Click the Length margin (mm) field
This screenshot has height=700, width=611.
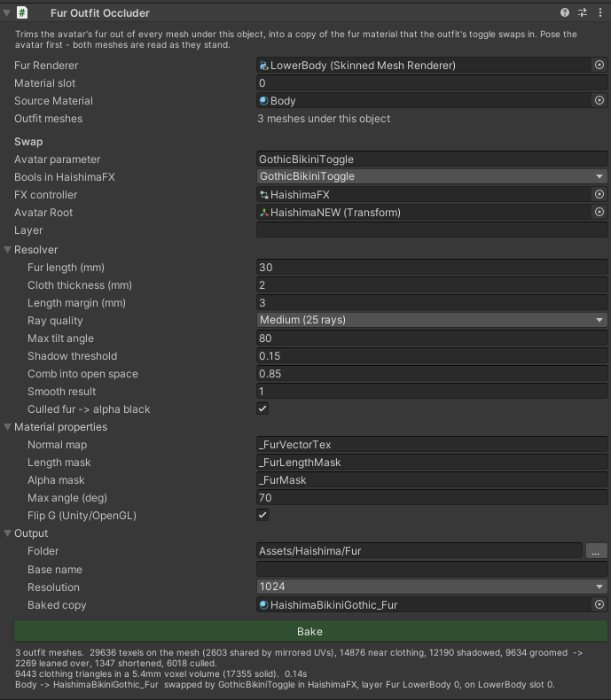click(x=432, y=303)
